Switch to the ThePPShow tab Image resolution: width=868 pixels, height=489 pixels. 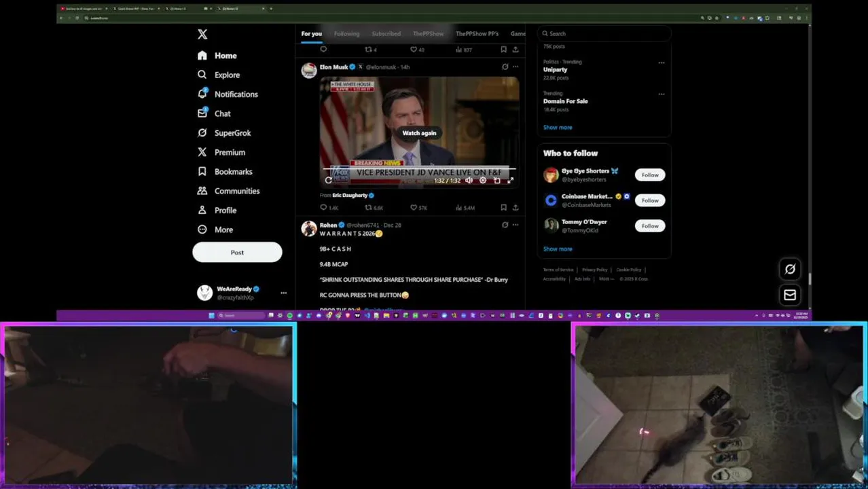coord(428,33)
